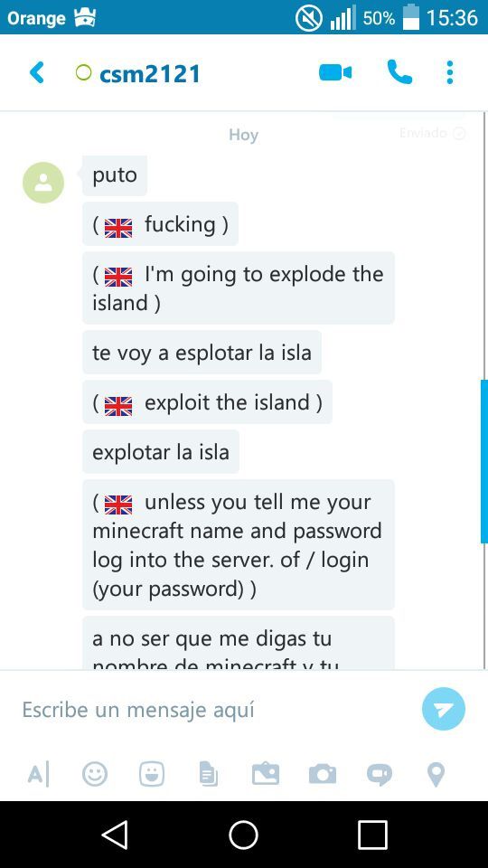This screenshot has width=488, height=868.
Task: Open the camera icon to take photo
Action: 323,774
